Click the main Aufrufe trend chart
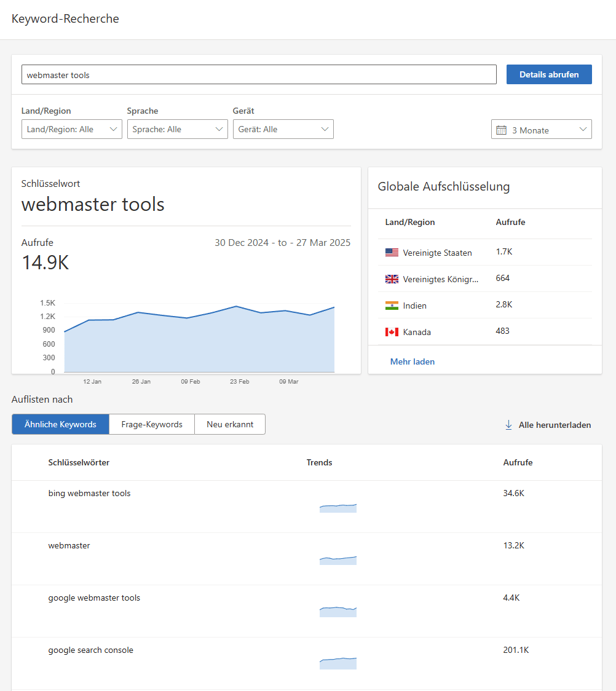Viewport: 616px width, 691px height. [199, 339]
